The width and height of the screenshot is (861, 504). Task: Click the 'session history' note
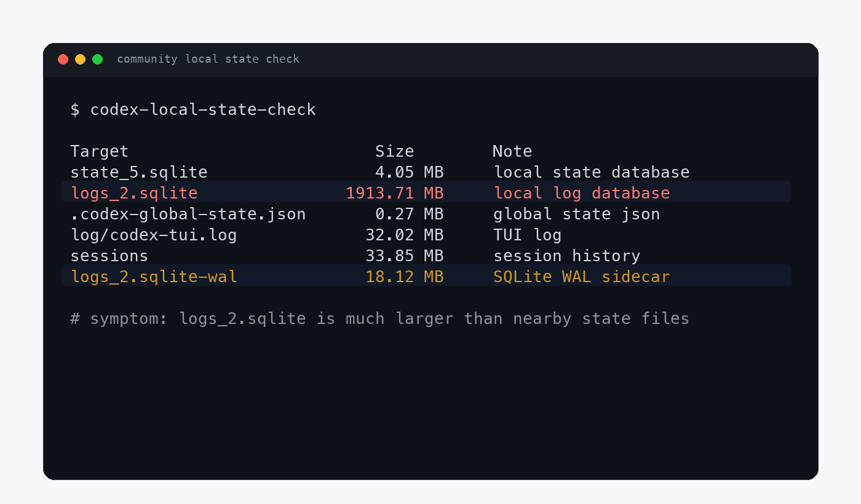point(567,256)
